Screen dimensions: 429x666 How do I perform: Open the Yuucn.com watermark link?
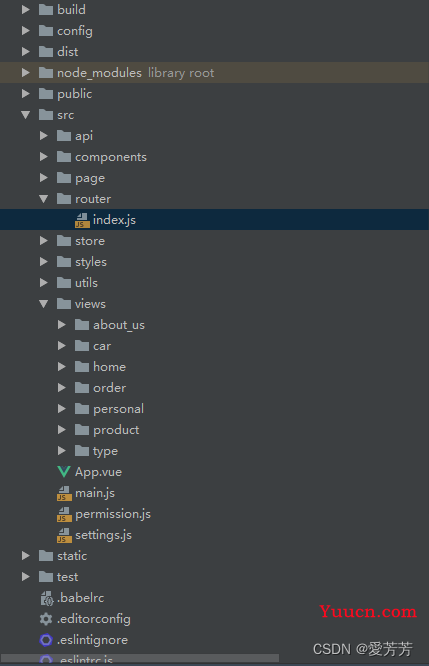click(x=368, y=611)
